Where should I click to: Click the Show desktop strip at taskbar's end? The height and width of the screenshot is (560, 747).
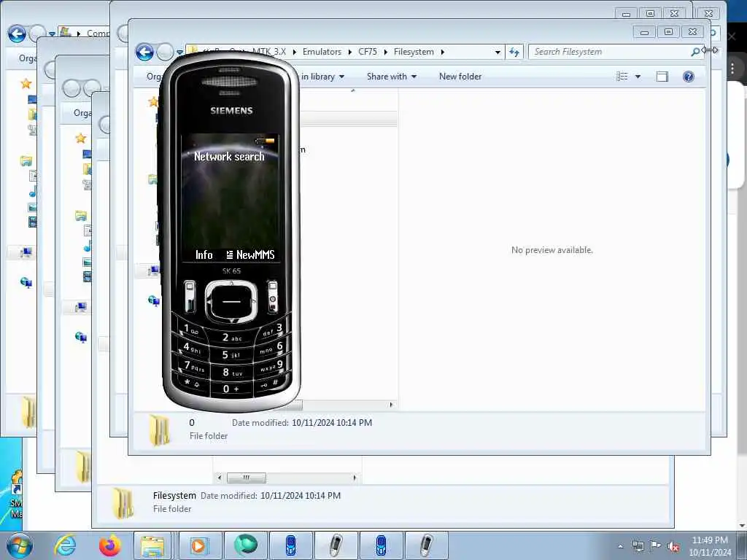[743, 545]
